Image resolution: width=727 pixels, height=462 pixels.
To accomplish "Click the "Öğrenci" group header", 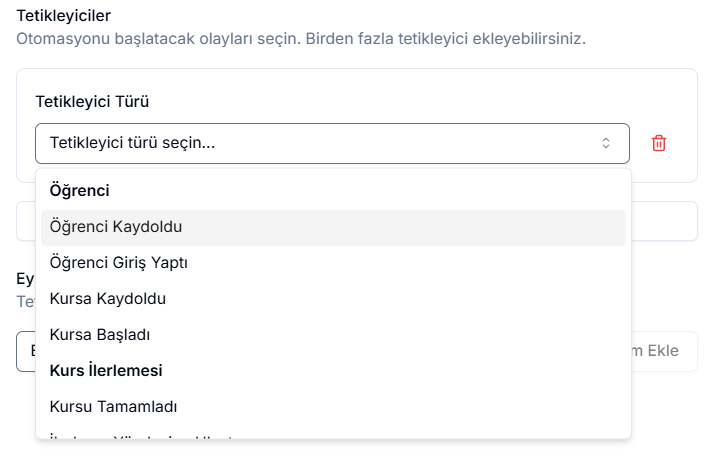I will coord(79,191).
